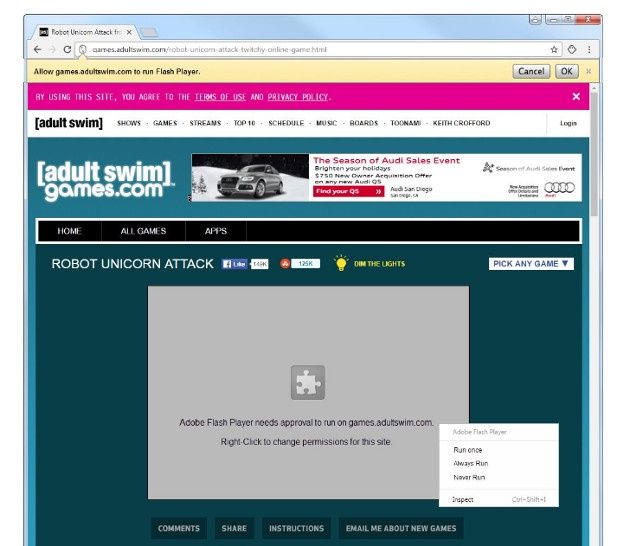630x546 pixels.
Task: Go to APPS tab
Action: pyautogui.click(x=216, y=231)
